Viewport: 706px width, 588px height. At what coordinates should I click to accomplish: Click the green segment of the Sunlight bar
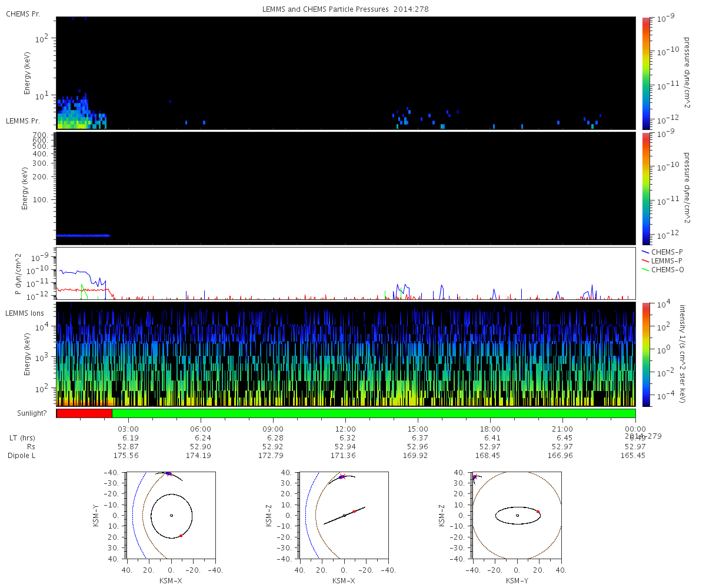(374, 413)
